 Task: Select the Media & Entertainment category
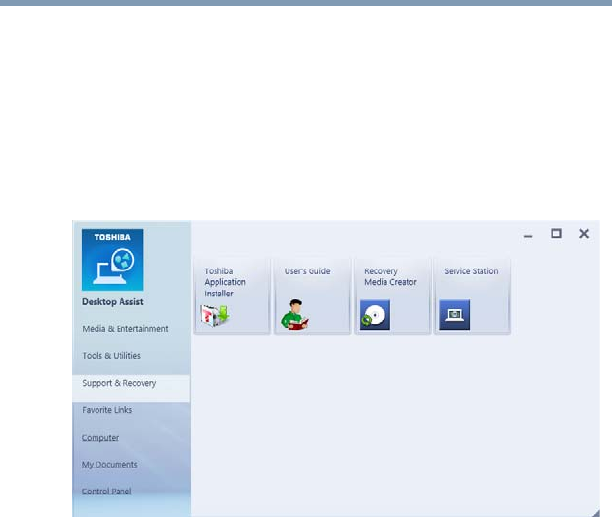pos(125,329)
